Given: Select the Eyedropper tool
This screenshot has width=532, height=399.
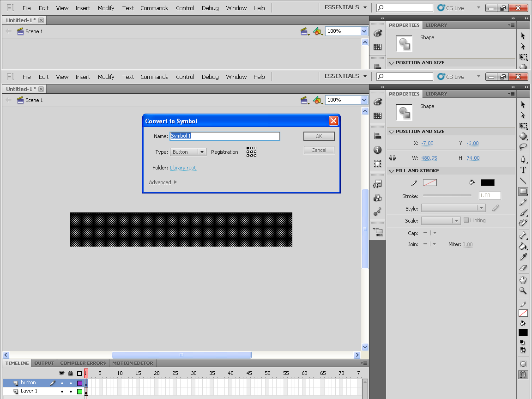Looking at the screenshot, I should [523, 257].
